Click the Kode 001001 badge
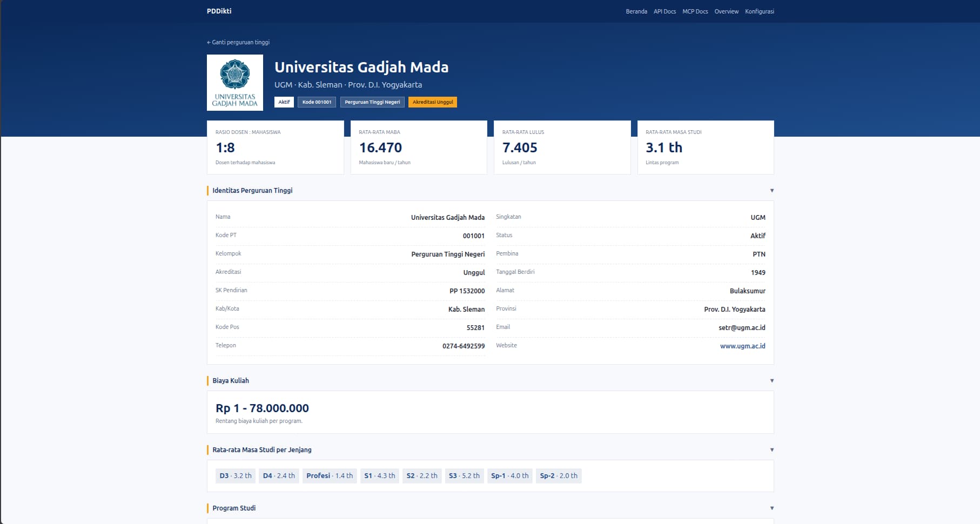 (317, 102)
